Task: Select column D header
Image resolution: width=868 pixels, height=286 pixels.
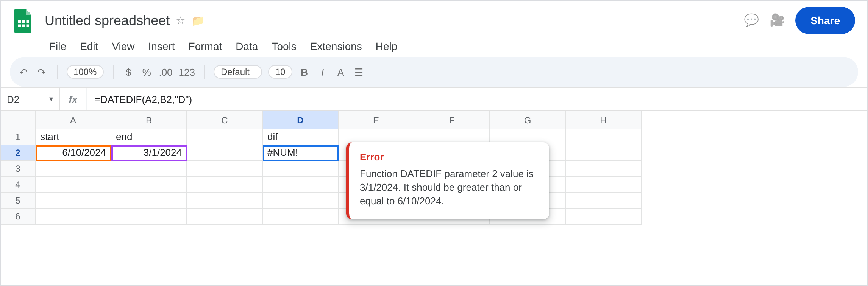Action: [x=300, y=120]
